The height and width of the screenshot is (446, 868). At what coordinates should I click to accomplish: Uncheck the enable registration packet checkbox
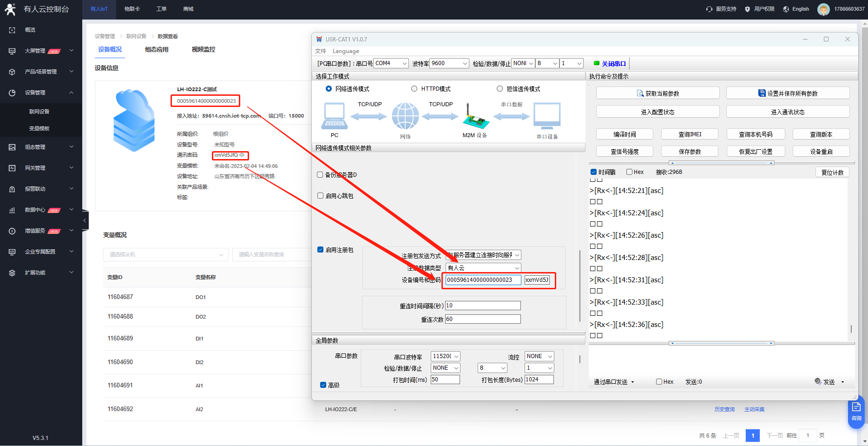320,250
